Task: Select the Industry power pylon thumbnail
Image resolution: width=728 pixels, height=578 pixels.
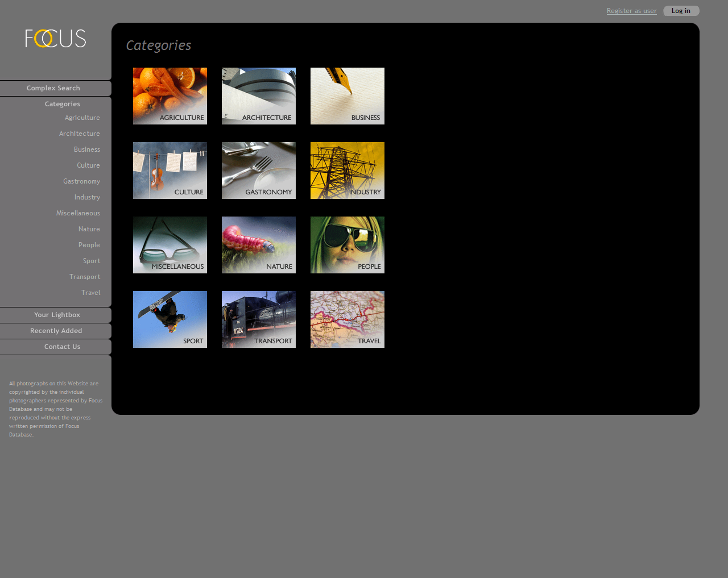Action: point(347,171)
